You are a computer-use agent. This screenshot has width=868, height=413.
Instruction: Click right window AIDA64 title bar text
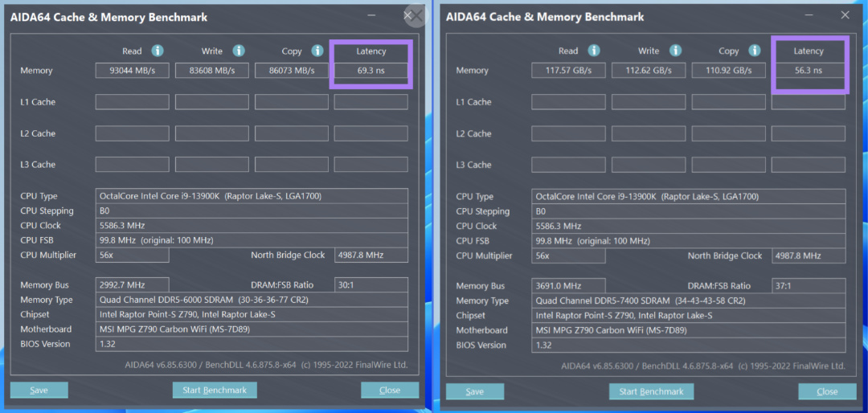point(545,17)
